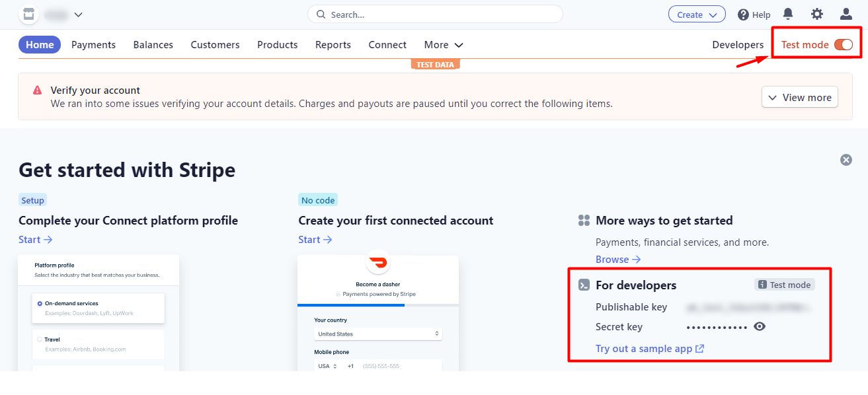Turn off Test mode switch
Screen dimensions: 868x395
pyautogui.click(x=844, y=45)
